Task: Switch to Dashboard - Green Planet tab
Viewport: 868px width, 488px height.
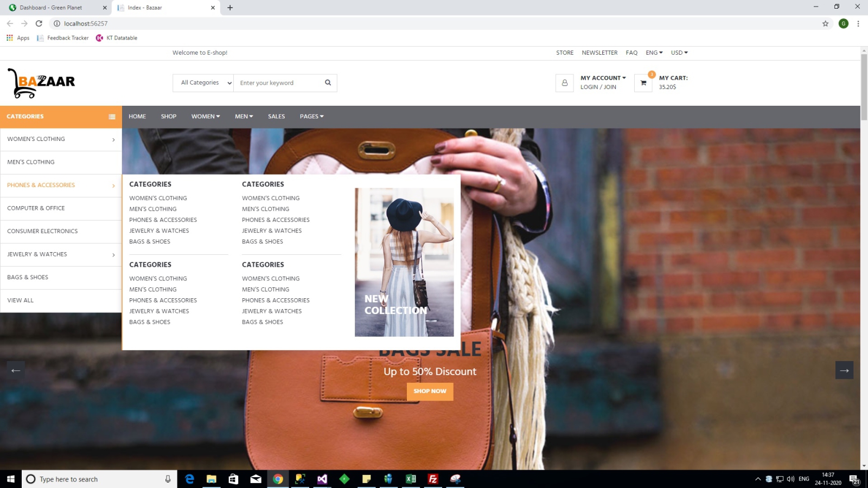Action: coord(51,8)
